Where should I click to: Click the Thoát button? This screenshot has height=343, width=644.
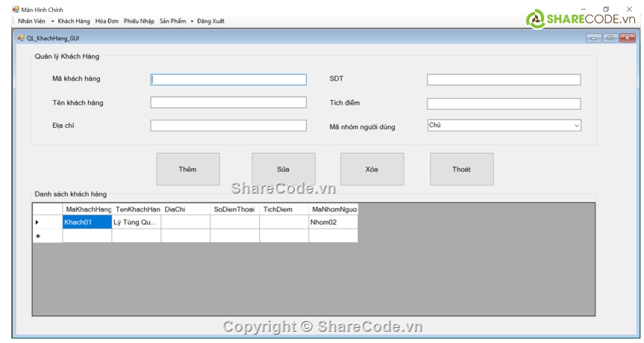click(x=462, y=169)
